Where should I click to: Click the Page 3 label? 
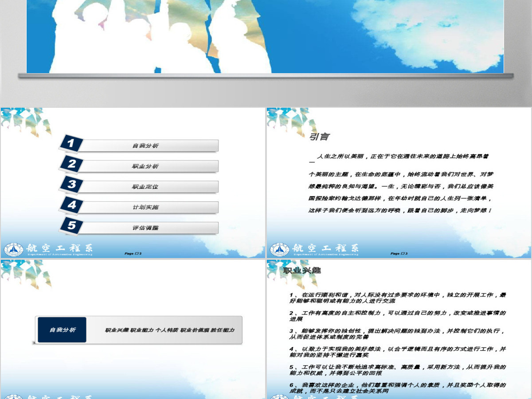[399, 254]
